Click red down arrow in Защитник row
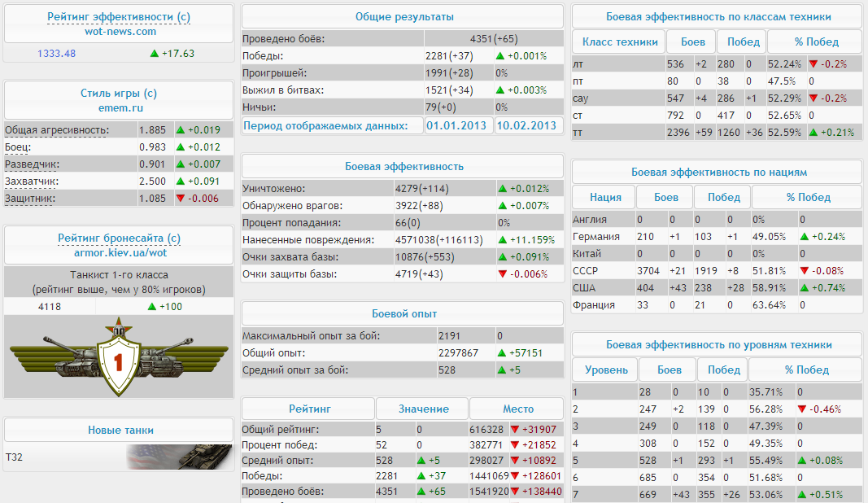 coord(181,199)
